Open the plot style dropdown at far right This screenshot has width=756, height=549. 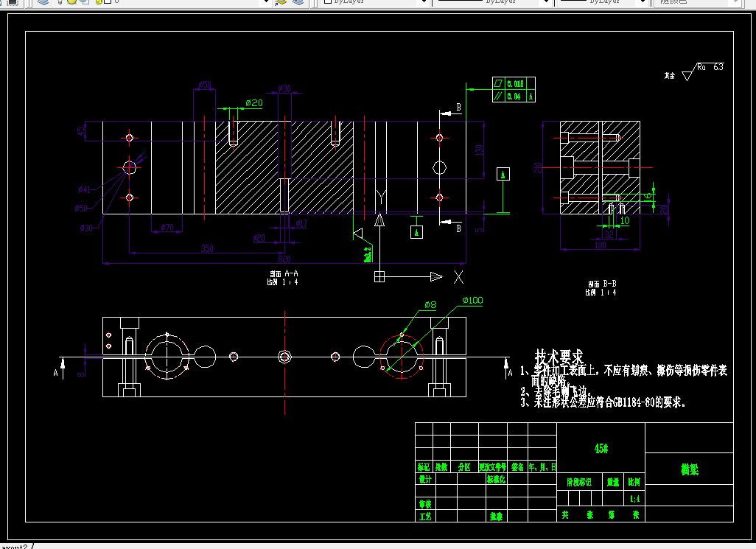735,2
